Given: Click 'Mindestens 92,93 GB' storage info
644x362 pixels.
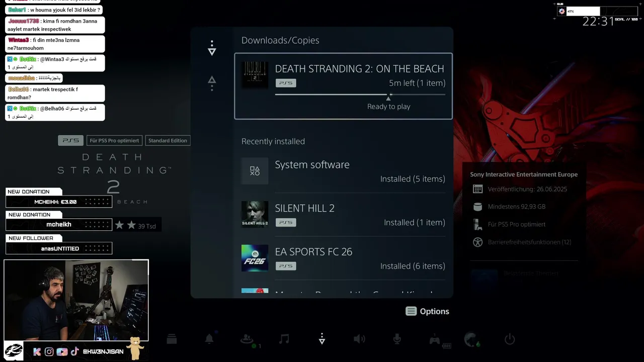Looking at the screenshot, I should point(517,207).
